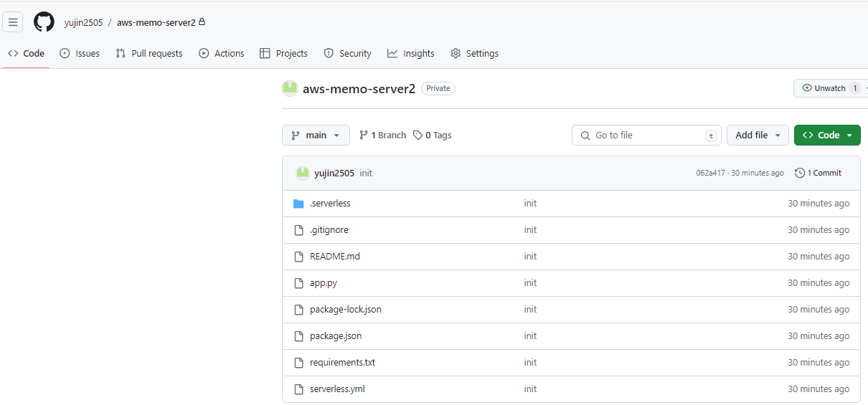The image size is (868, 405).
Task: Click the file icon beside package.json
Action: click(298, 336)
